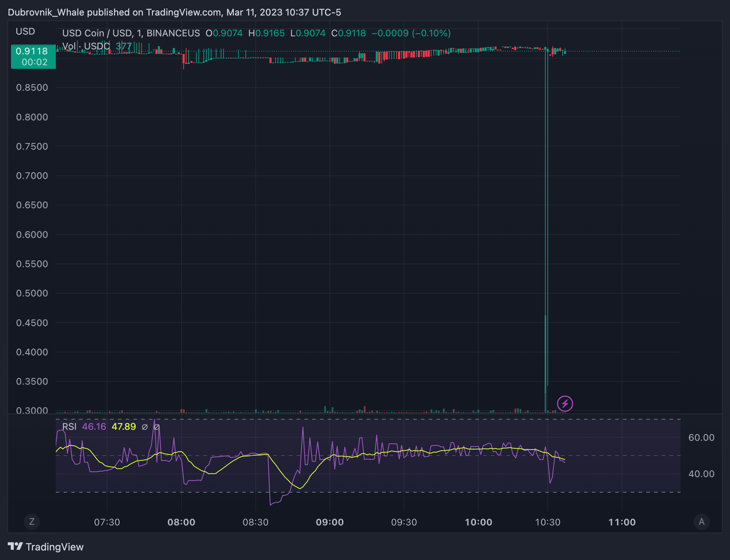Click the A auto-scale button
The image size is (730, 560).
click(701, 522)
